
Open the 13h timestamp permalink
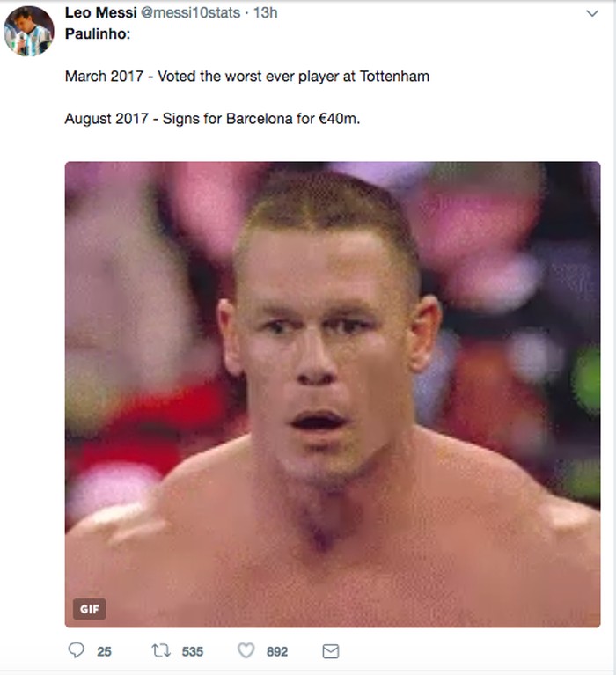[265, 13]
